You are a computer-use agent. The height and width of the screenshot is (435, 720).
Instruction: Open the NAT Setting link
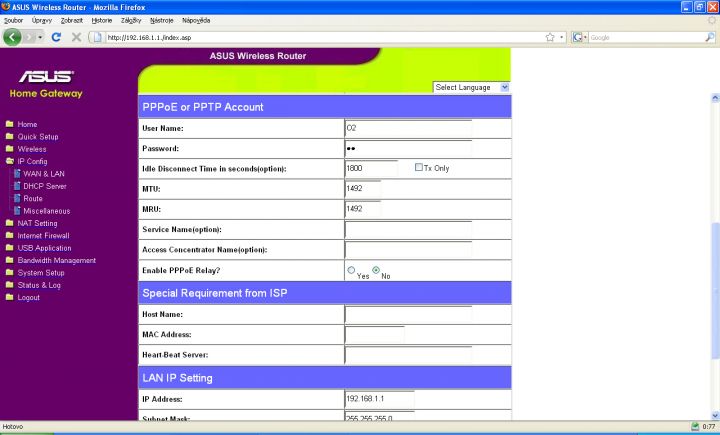(37, 224)
